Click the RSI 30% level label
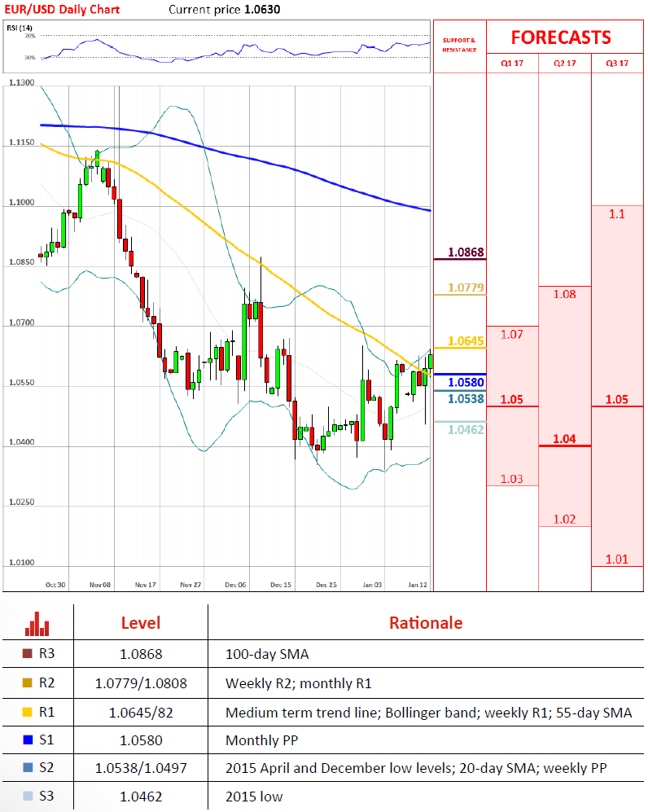648x812 pixels. (31, 58)
